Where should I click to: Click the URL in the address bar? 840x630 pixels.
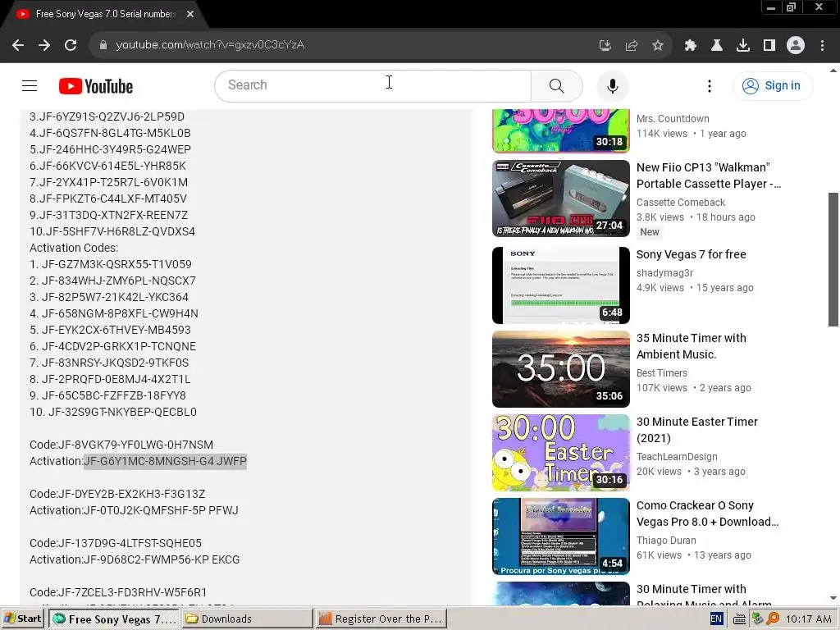(210, 45)
